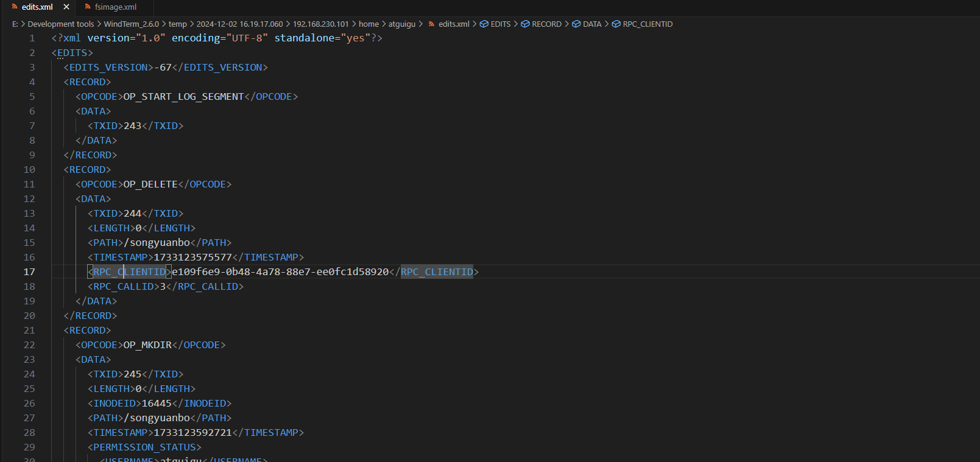Place cursor on the OP_DELETE opcode text

(x=150, y=184)
